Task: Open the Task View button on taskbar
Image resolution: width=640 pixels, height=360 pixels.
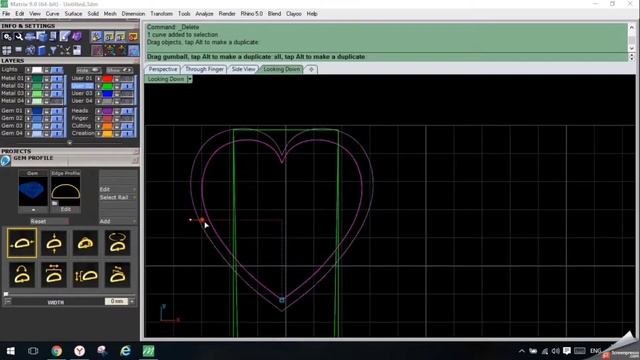Action: (x=33, y=351)
